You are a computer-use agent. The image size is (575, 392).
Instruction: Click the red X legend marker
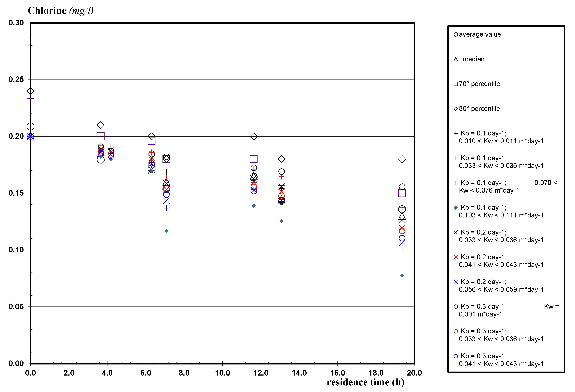456,257
